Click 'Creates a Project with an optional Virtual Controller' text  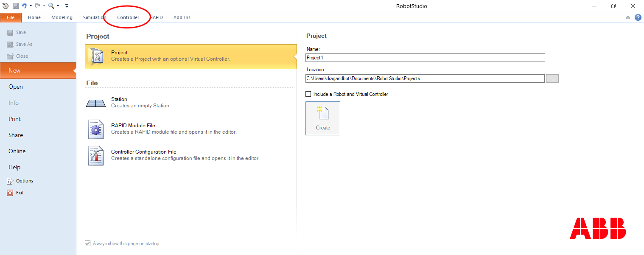click(171, 59)
